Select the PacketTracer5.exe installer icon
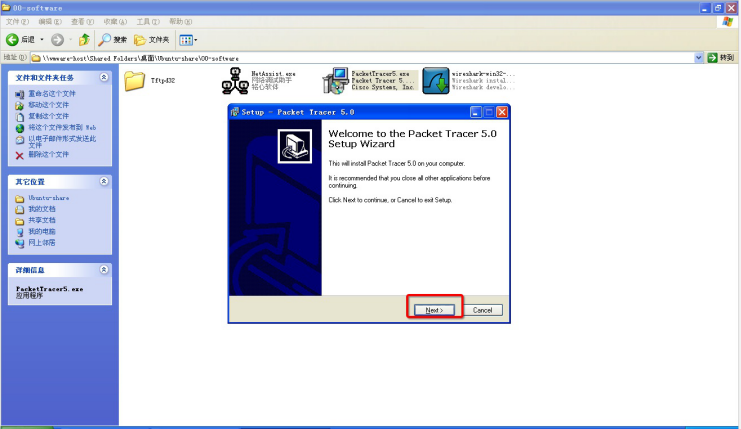 336,80
